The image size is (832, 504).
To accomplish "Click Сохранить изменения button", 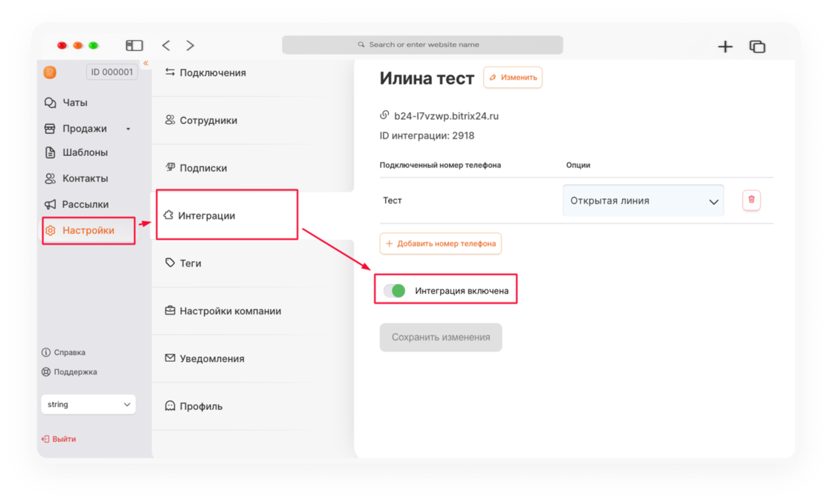I will [441, 338].
